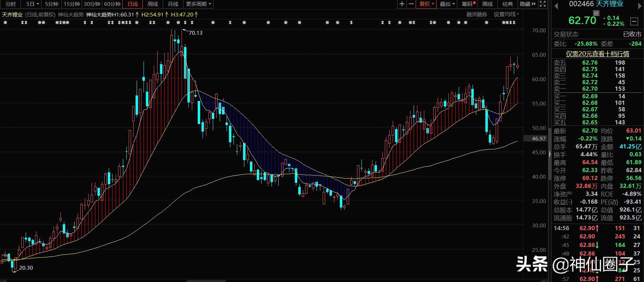This screenshot has width=644, height=282.
Task: Expand the 设置均线 dropdown
Action: tap(506, 14)
